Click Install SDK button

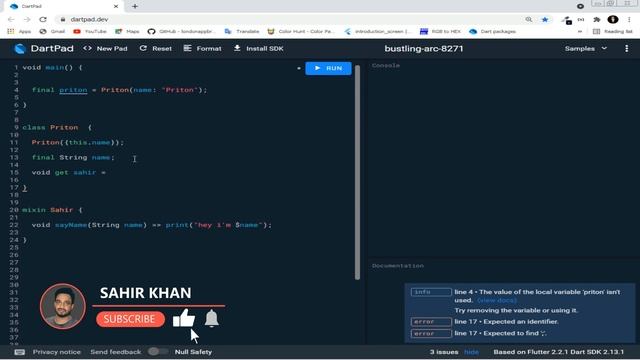[x=258, y=49]
